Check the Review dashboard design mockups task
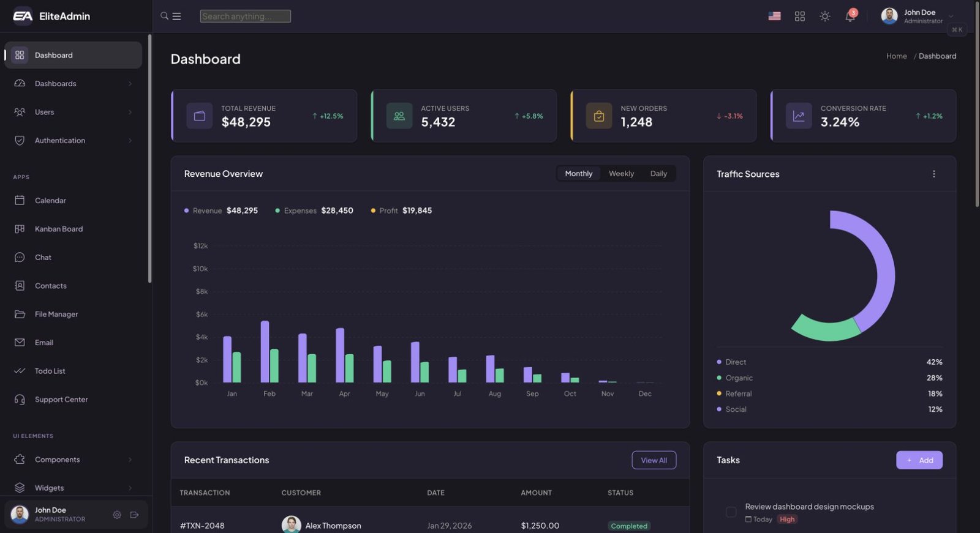Viewport: 980px width, 533px height. [731, 512]
